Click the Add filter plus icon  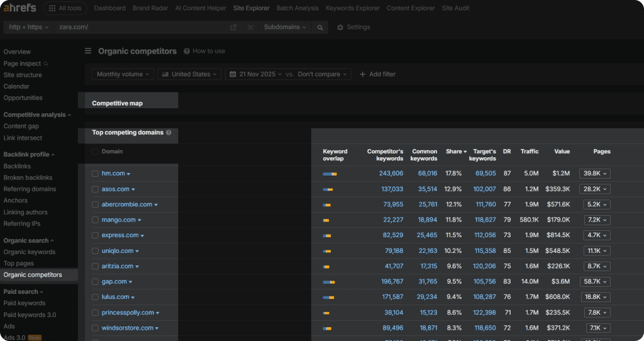click(362, 74)
